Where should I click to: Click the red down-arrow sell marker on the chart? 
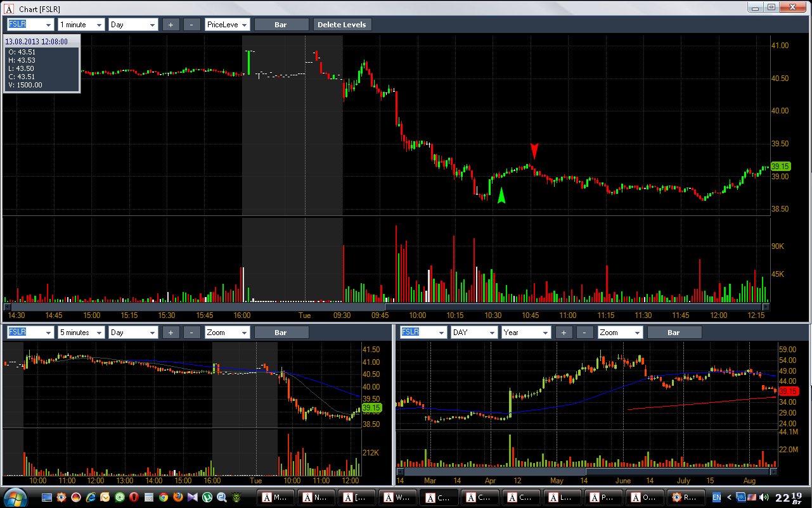click(x=534, y=150)
